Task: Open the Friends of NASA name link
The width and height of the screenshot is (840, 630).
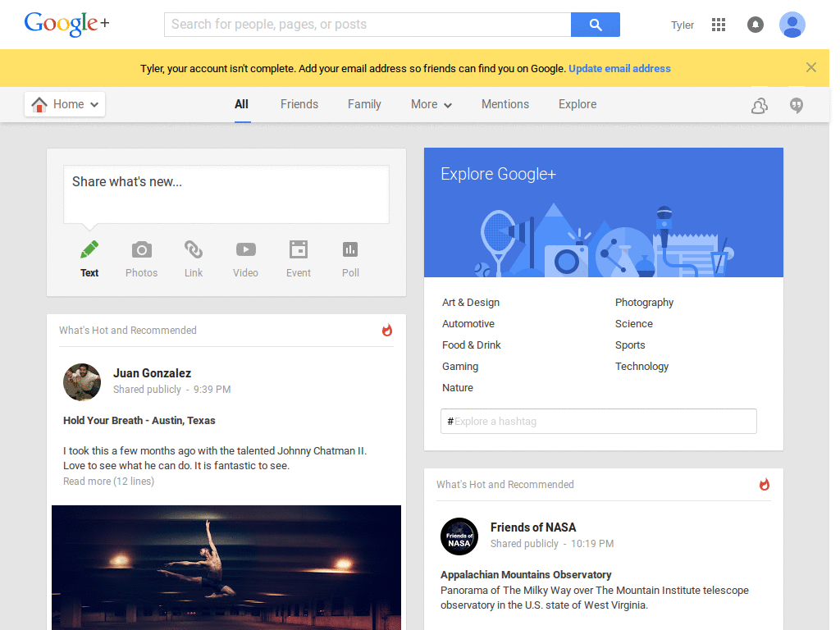Action: pyautogui.click(x=533, y=527)
